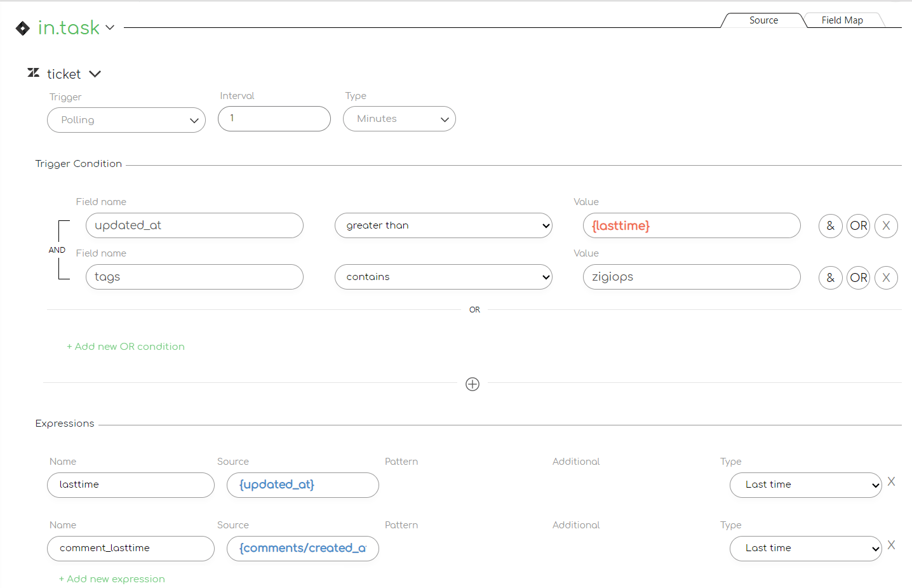
Task: Expand the in.task title dropdown chevron
Action: [x=110, y=27]
